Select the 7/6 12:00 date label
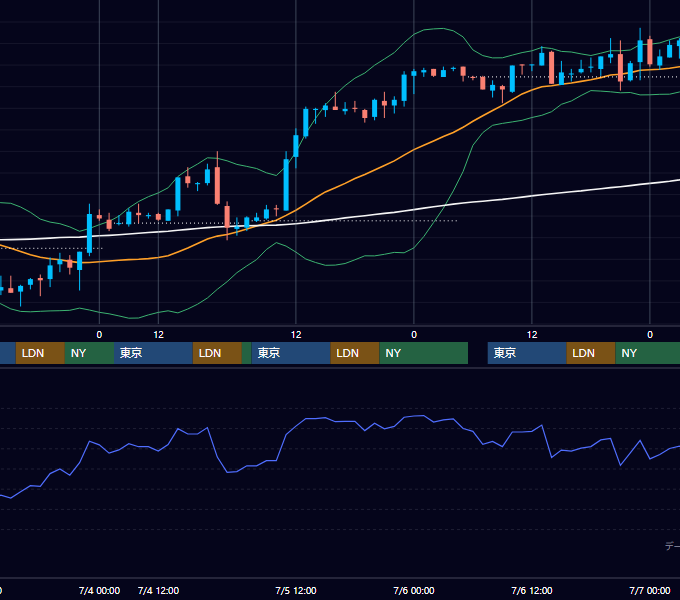Image resolution: width=680 pixels, height=600 pixels. pos(532,590)
